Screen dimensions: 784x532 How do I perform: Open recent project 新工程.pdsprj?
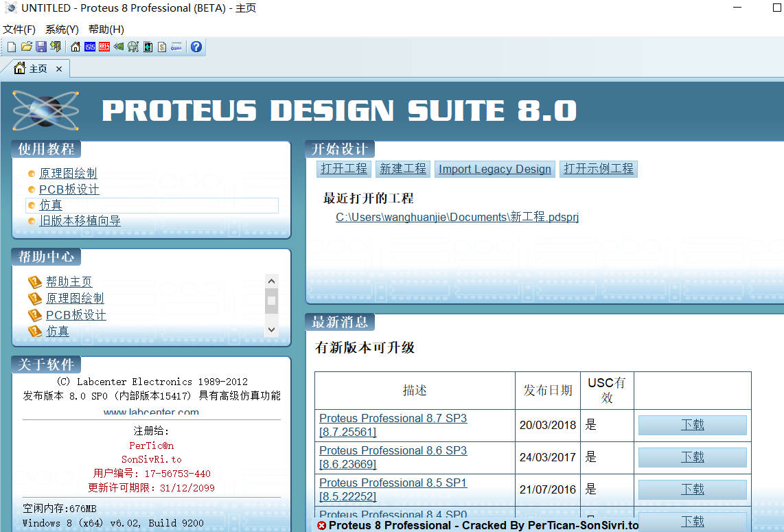click(457, 217)
